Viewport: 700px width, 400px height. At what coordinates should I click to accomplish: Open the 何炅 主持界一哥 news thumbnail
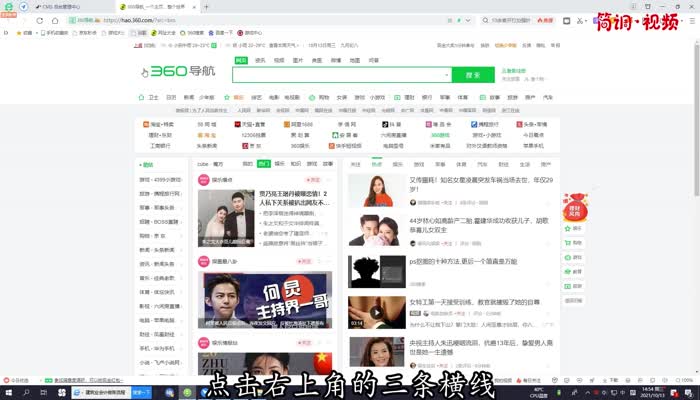point(264,299)
